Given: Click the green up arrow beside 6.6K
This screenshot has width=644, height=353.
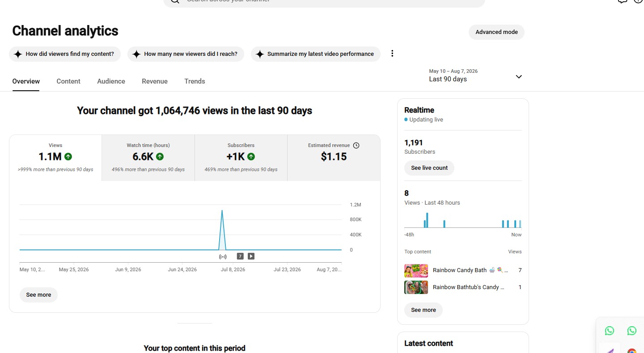Looking at the screenshot, I should 160,156.
